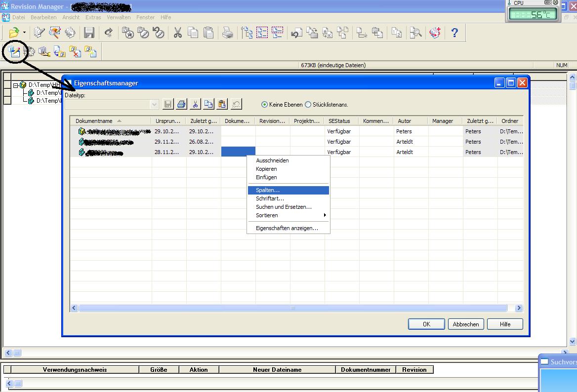Open the Hilfe menu in the menu bar
The width and height of the screenshot is (577, 392).
(x=165, y=17)
